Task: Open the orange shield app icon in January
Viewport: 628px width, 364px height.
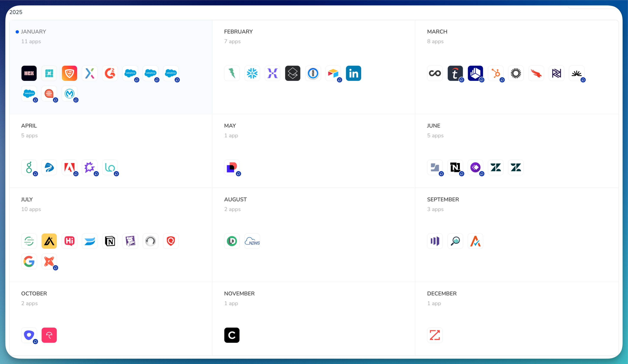Action: tap(69, 73)
